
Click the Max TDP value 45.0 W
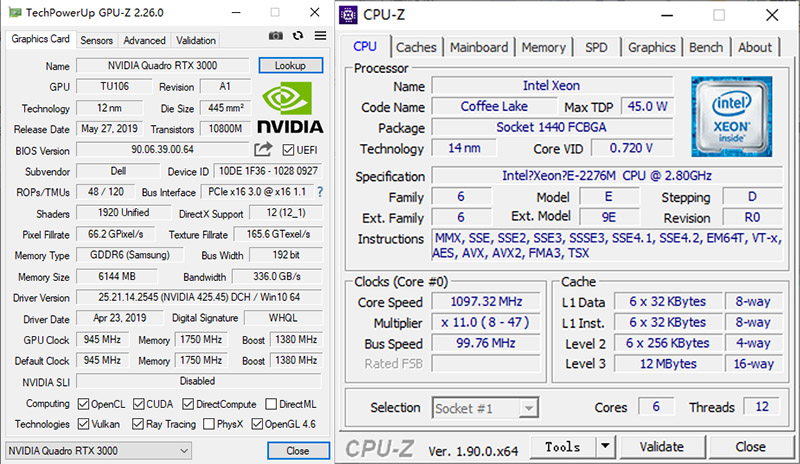(647, 107)
